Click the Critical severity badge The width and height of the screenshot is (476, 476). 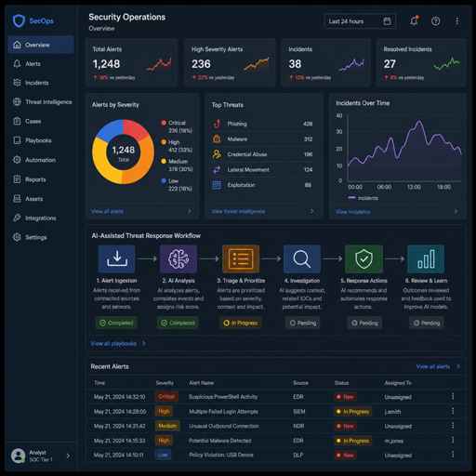coord(166,396)
